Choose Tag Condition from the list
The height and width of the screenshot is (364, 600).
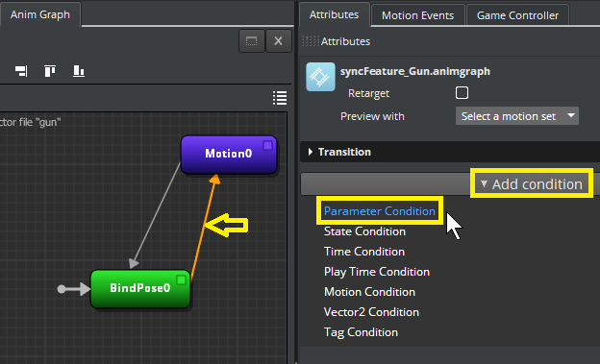click(x=361, y=332)
